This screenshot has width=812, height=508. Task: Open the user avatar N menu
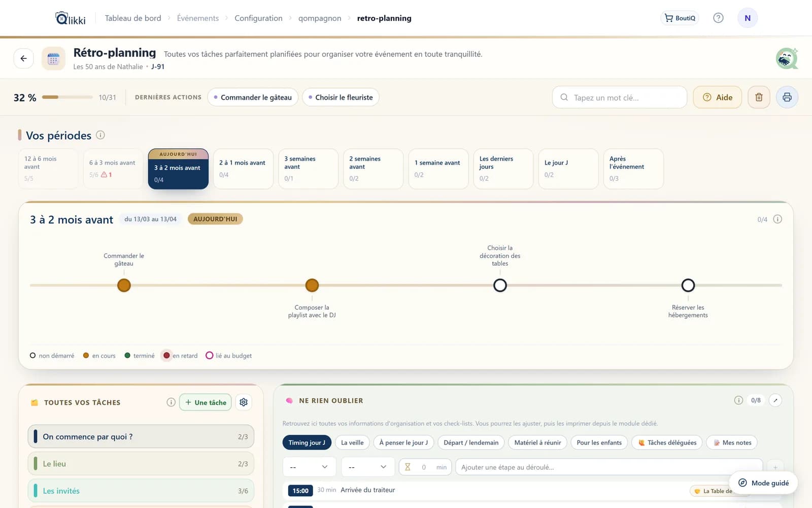coord(747,18)
